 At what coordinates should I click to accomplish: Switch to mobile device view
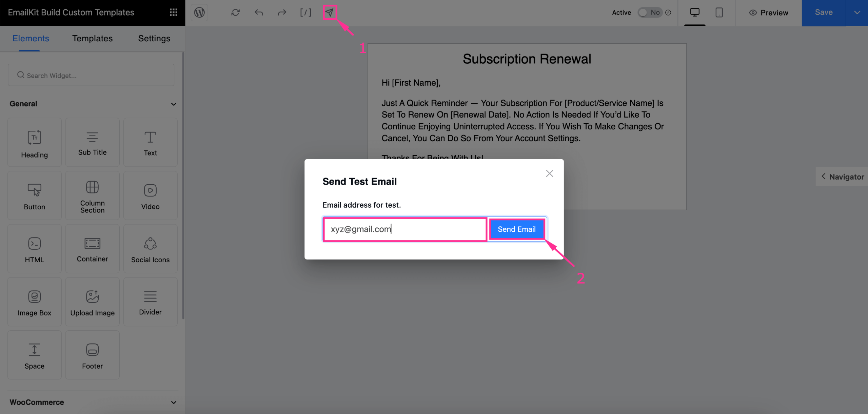coord(719,13)
